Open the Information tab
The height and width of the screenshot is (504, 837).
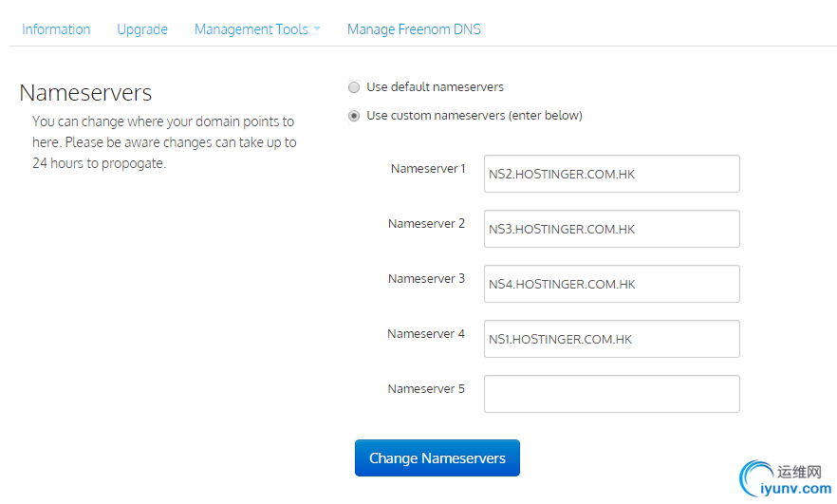pos(56,29)
